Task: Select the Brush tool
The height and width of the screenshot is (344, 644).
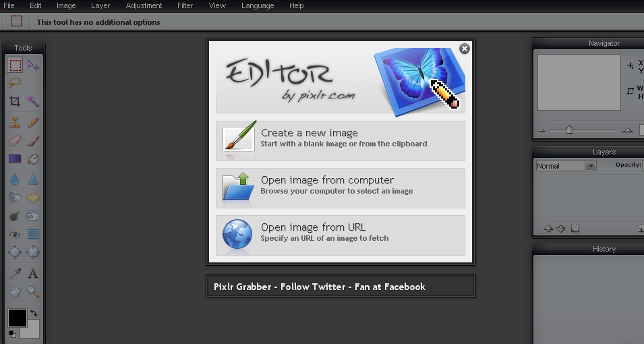Action: tap(33, 140)
